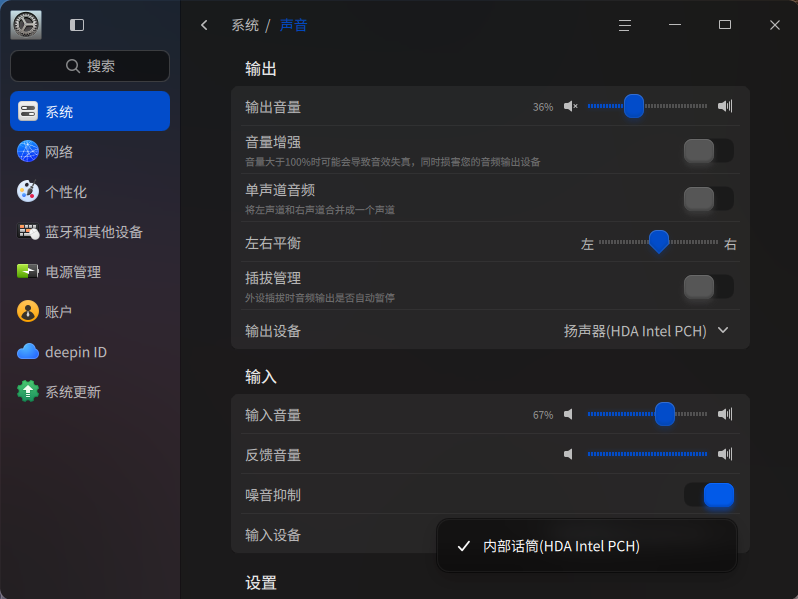Click the 输入 section heading
The width and height of the screenshot is (798, 599).
coord(261,377)
